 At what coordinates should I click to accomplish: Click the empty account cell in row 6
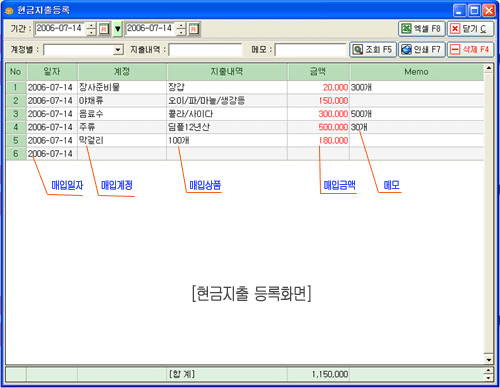tap(122, 154)
